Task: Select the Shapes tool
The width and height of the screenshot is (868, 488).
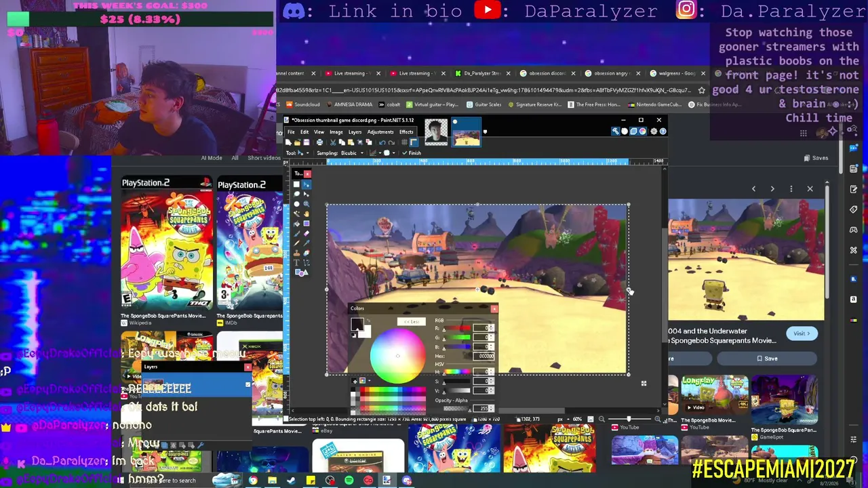Action: tap(302, 272)
